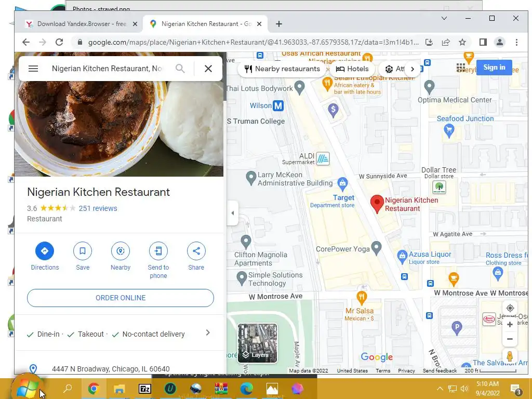Open the Google Maps hamburger menu
This screenshot has width=532, height=399.
coord(33,69)
